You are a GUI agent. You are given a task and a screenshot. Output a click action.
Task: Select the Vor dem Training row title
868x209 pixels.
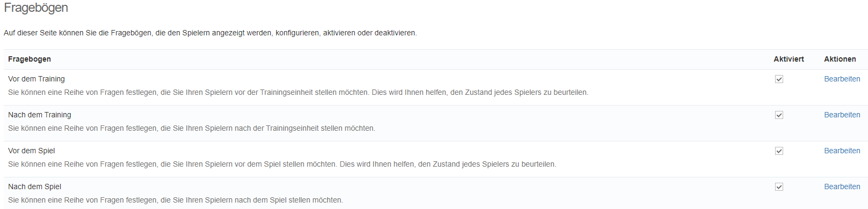(x=37, y=79)
